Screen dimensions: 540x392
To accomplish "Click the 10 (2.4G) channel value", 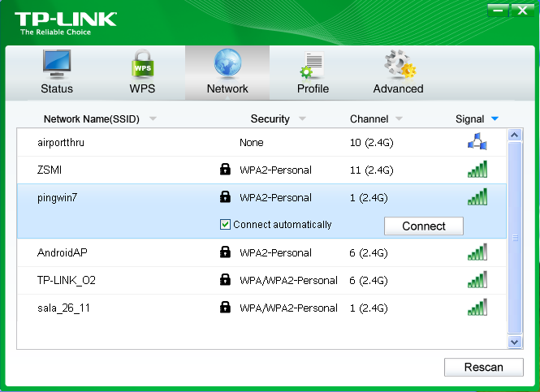I will [371, 143].
